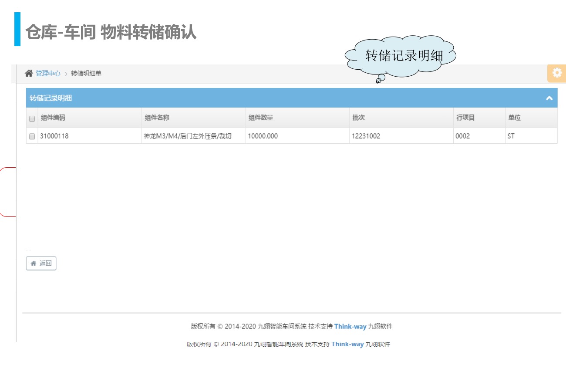Click the 转储记录明细 cloud callout

click(404, 56)
